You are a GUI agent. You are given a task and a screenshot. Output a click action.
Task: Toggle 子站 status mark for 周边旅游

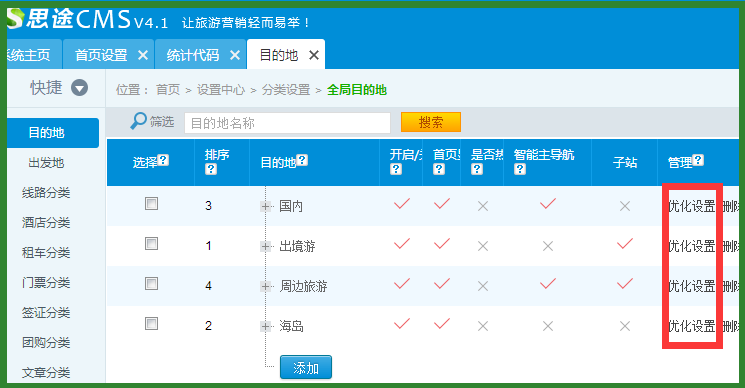pos(625,284)
